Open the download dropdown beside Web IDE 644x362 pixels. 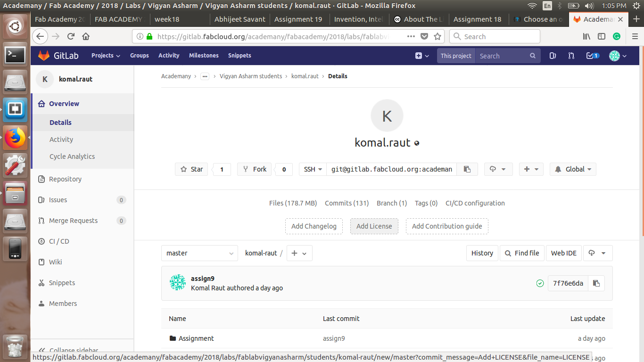click(x=598, y=253)
